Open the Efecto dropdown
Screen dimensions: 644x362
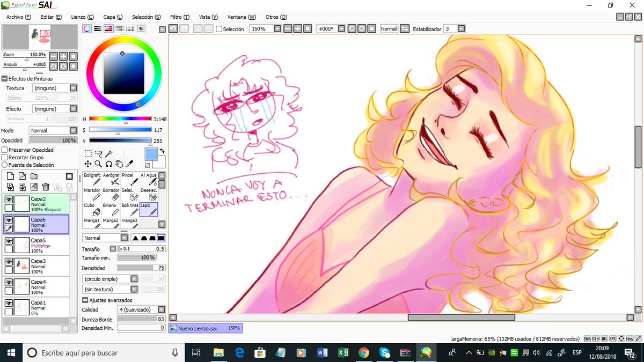[x=54, y=109]
